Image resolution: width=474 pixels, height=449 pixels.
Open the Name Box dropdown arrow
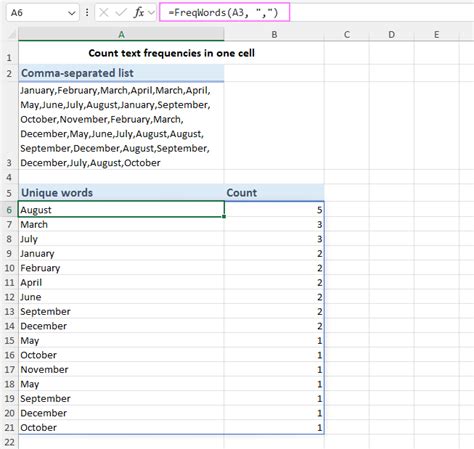(71, 13)
